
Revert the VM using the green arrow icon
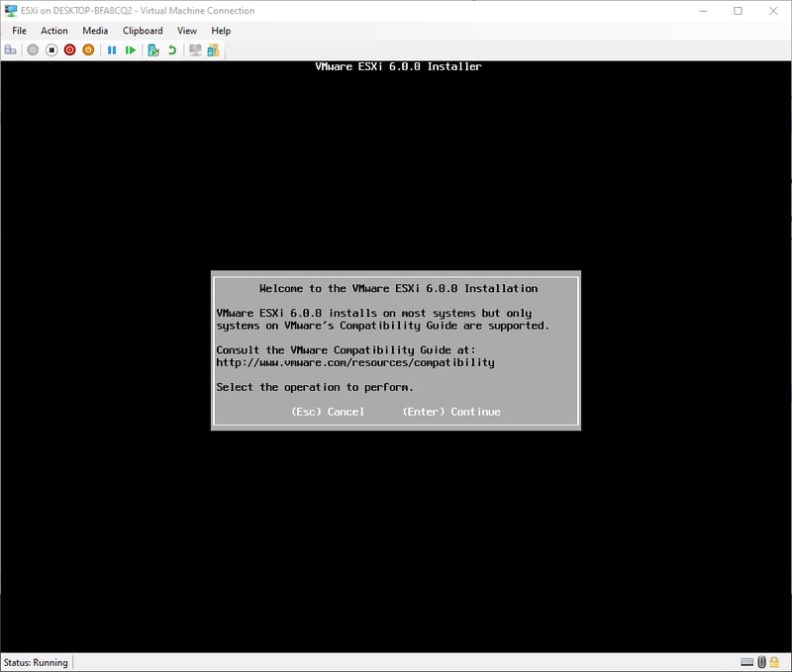(172, 49)
